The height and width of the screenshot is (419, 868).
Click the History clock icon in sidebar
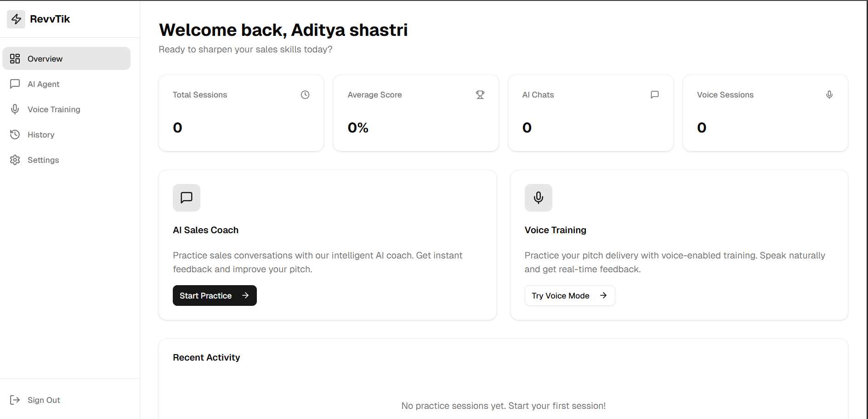(15, 135)
